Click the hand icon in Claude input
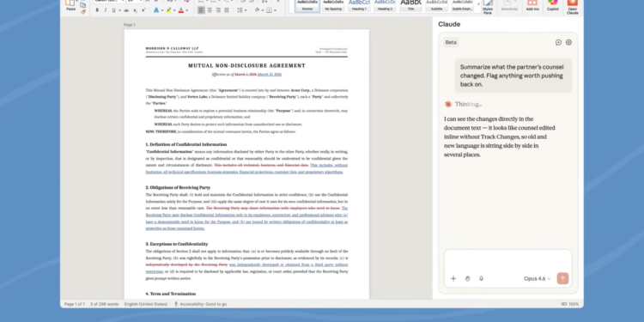The height and width of the screenshot is (322, 644). coord(467,278)
